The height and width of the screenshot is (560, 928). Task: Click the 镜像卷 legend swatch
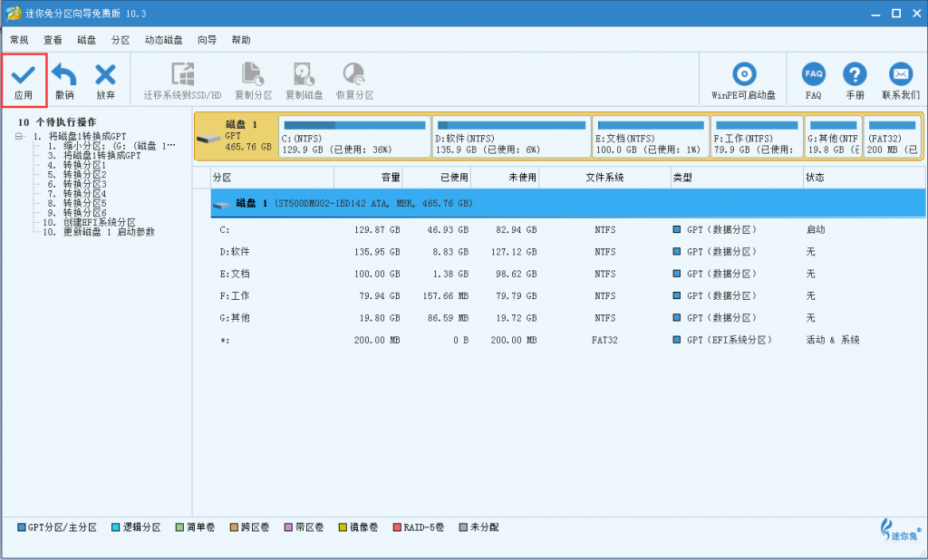(343, 527)
